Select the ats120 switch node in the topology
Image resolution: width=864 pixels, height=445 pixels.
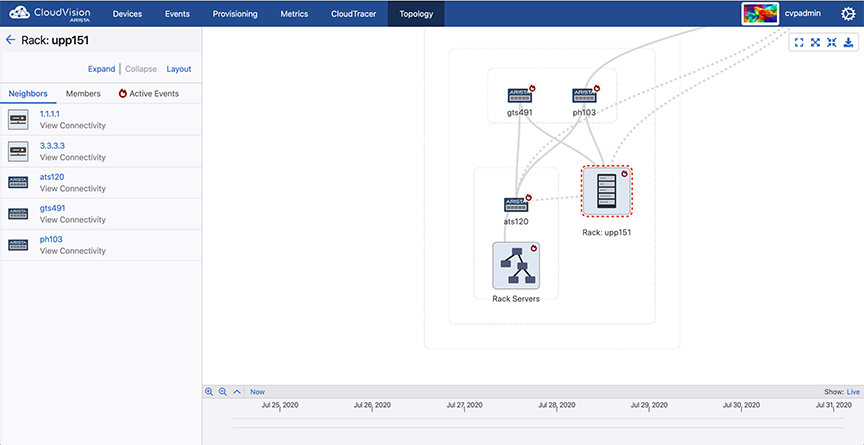516,204
